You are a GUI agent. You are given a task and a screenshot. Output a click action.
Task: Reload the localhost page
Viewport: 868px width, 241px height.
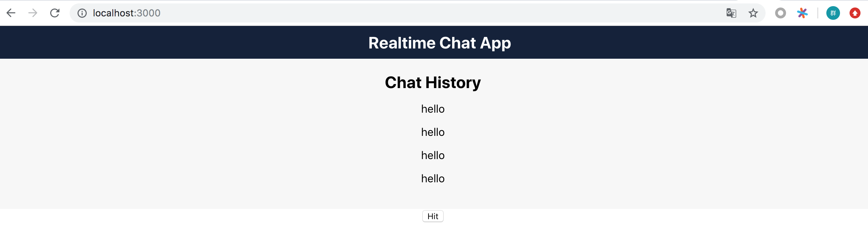55,13
